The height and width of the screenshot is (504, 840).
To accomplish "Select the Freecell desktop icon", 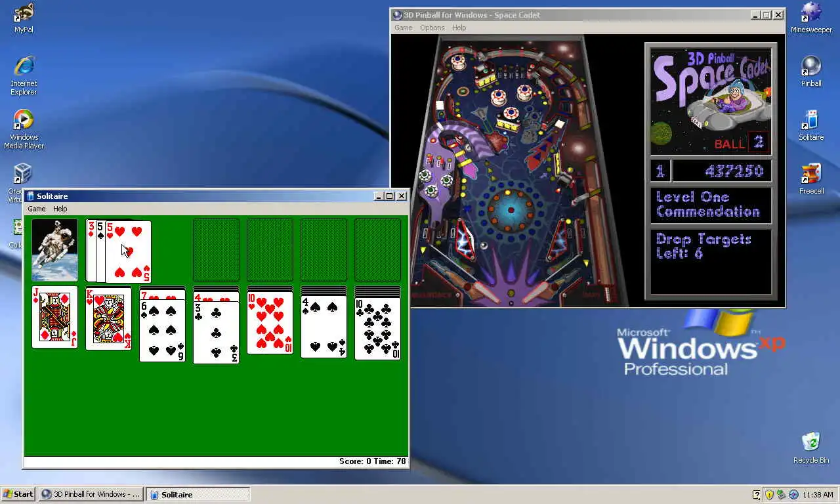I will 811,179.
